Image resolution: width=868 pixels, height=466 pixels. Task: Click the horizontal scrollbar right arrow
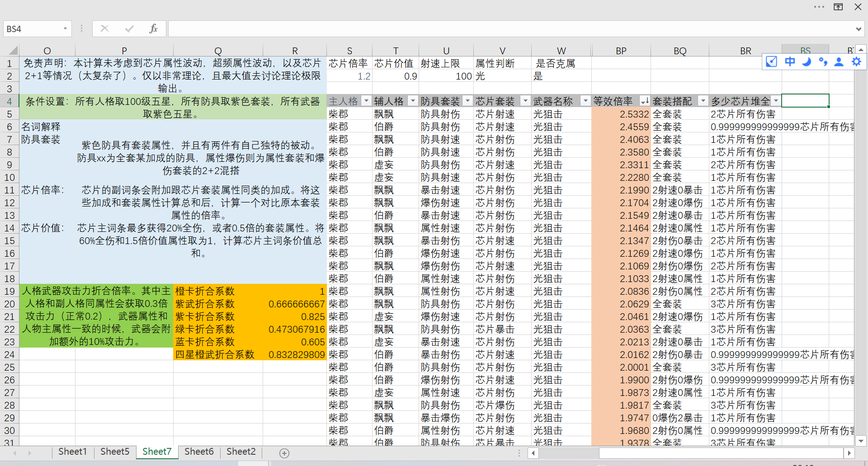click(x=849, y=453)
